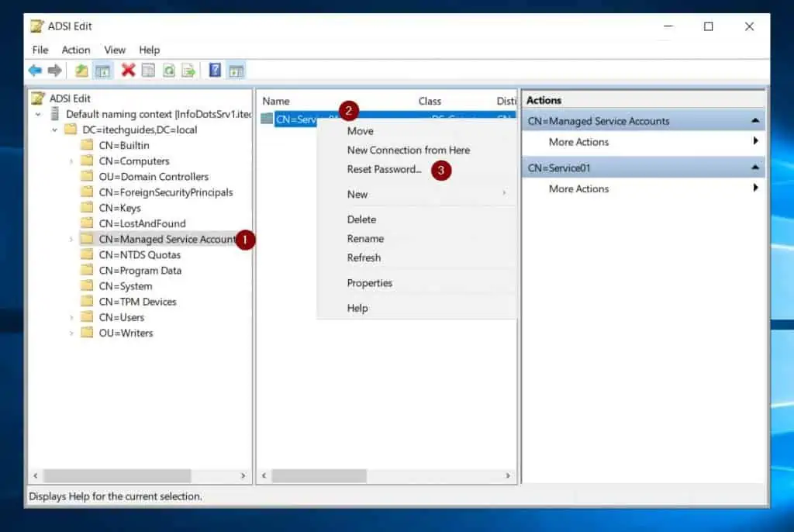Click the Export List toolbar icon
This screenshot has width=794, height=532.
click(188, 70)
